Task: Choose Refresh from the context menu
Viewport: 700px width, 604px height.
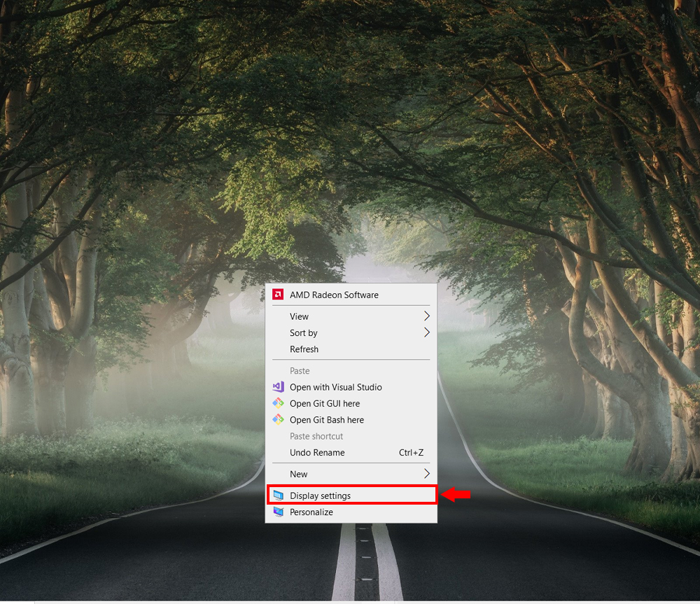Action: coord(304,349)
